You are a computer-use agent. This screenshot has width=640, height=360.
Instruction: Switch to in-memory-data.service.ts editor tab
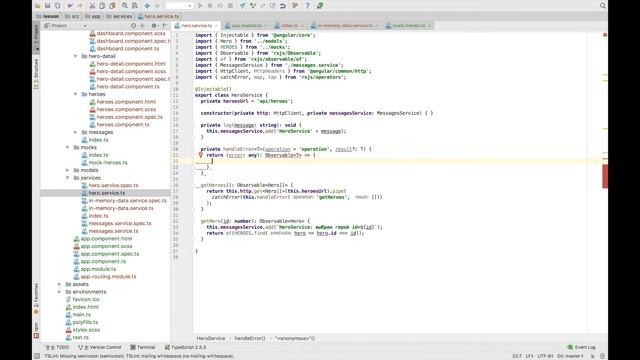[345, 26]
